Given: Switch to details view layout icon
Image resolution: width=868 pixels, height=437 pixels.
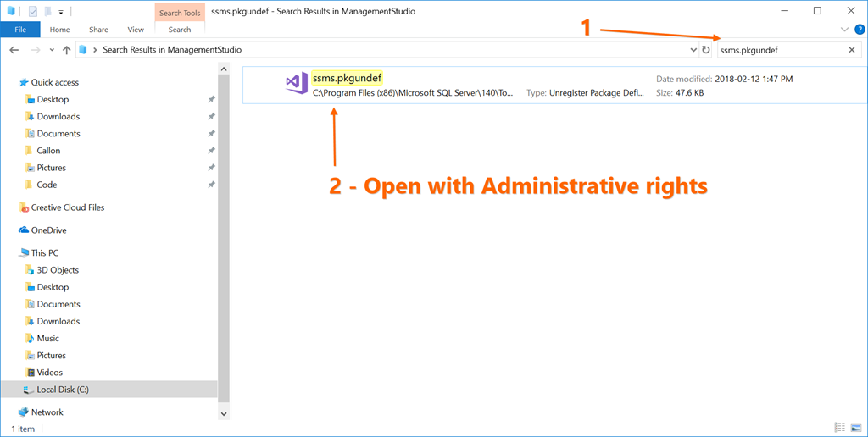Looking at the screenshot, I should coord(838,428).
